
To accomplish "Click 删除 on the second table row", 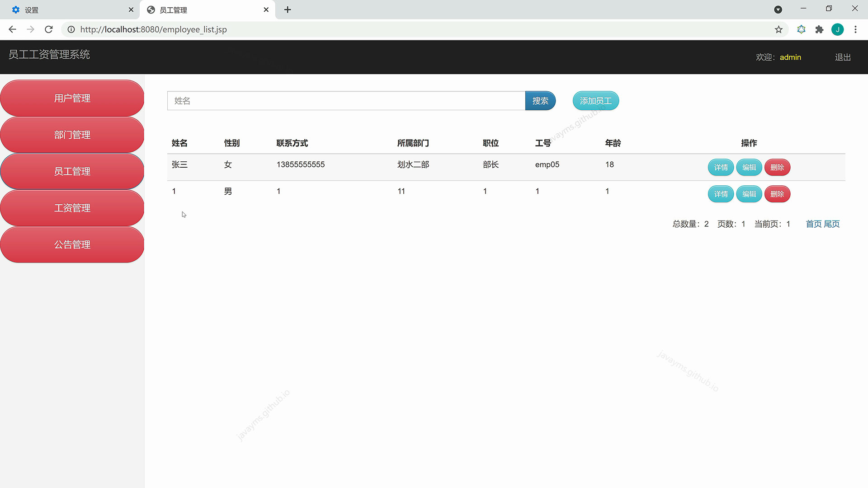I will point(777,194).
